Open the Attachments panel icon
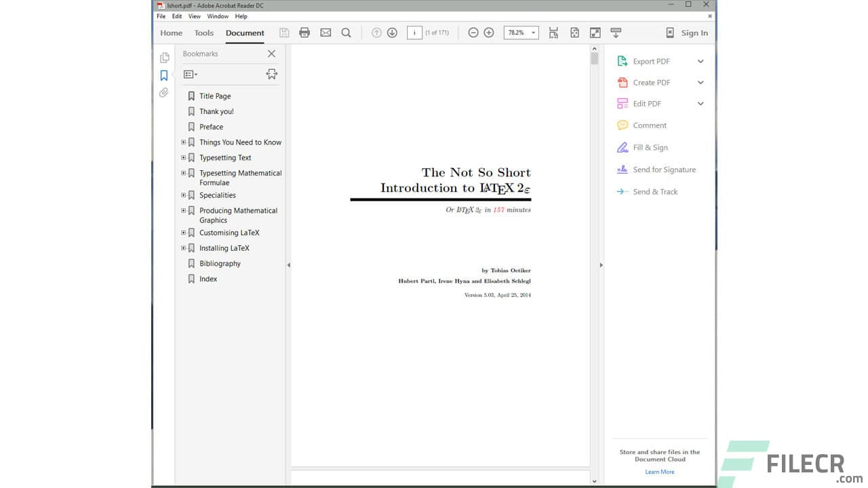Viewport: 868px width, 488px height. [x=163, y=92]
